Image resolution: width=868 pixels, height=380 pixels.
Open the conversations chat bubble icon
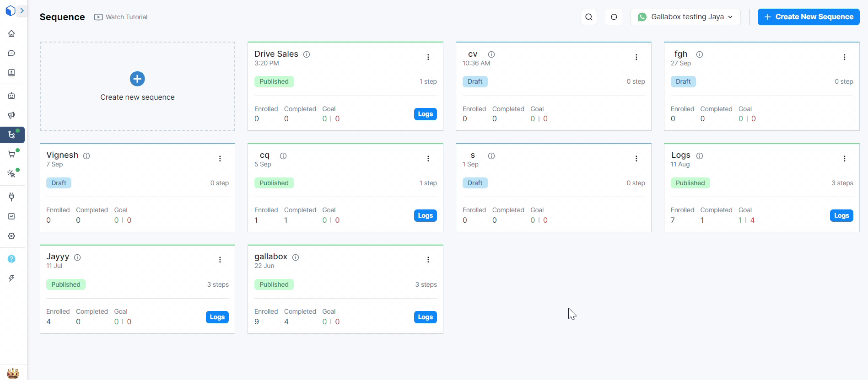coord(11,53)
